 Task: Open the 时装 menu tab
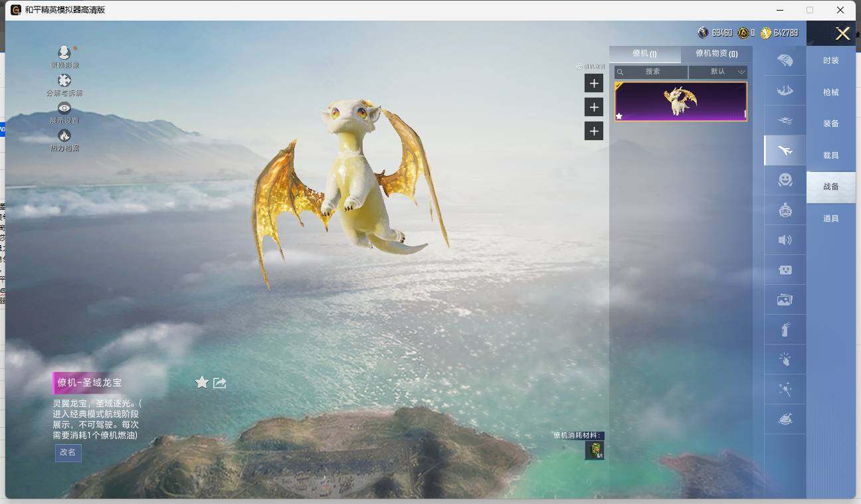pos(831,60)
